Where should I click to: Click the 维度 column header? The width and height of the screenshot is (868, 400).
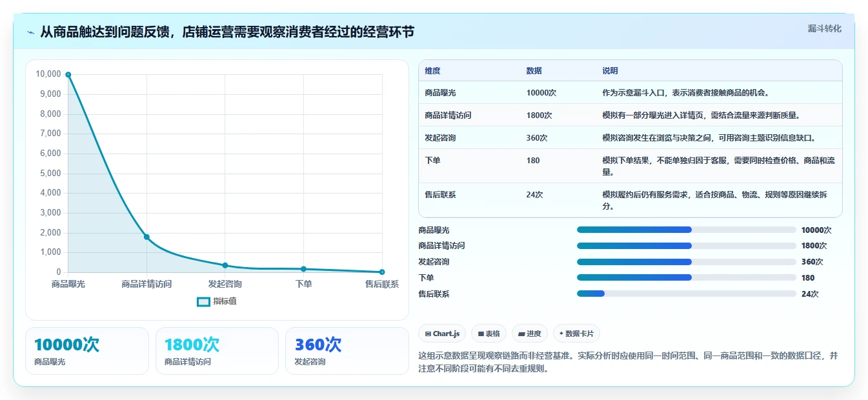[432, 71]
